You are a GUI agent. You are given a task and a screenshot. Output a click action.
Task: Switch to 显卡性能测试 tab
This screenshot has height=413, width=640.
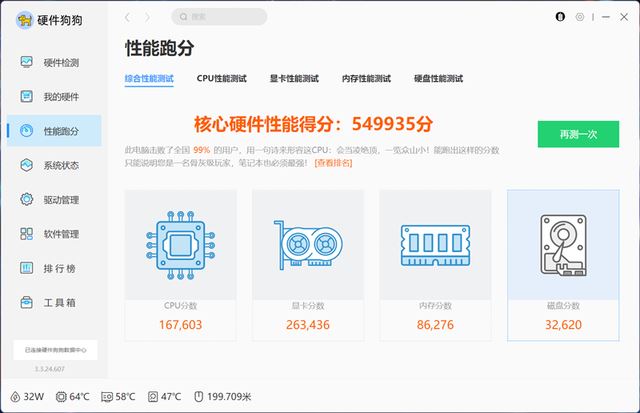(x=294, y=78)
